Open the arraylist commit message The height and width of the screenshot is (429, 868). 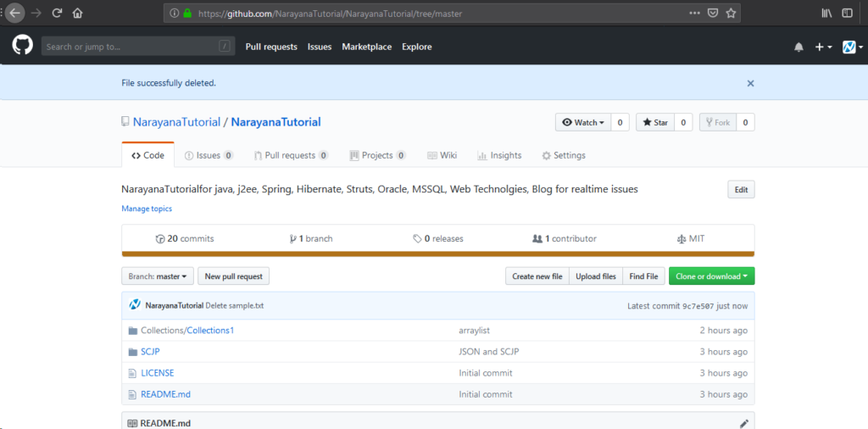click(475, 331)
